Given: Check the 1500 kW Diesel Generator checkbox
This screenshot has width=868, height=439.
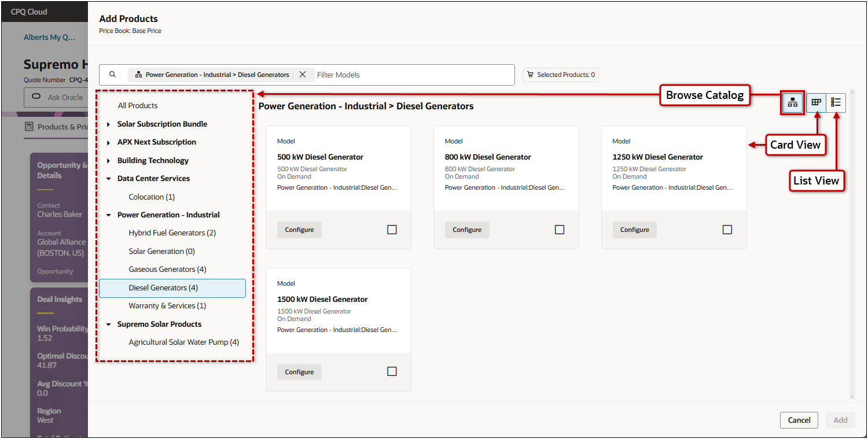Looking at the screenshot, I should click(392, 371).
